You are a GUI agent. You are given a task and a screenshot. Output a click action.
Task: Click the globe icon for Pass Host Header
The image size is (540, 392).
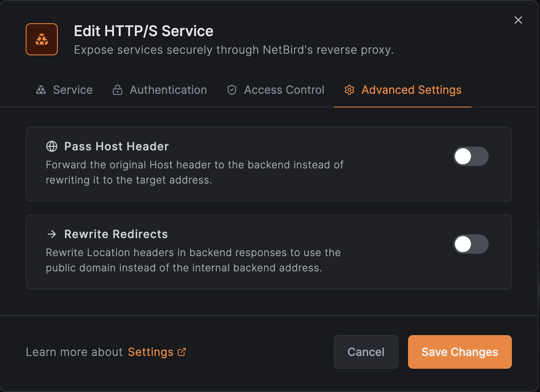(x=52, y=147)
